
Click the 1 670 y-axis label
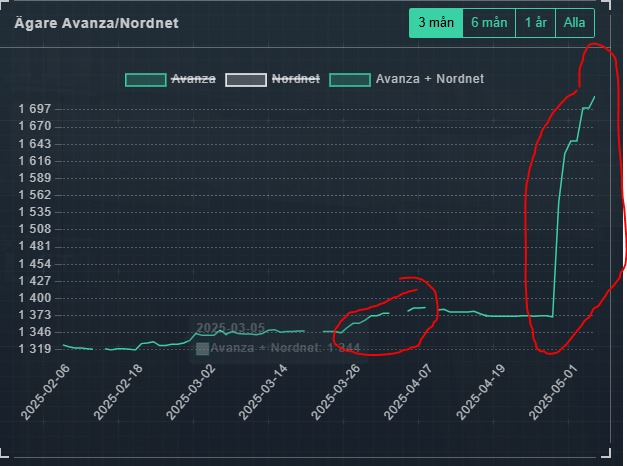(x=35, y=126)
